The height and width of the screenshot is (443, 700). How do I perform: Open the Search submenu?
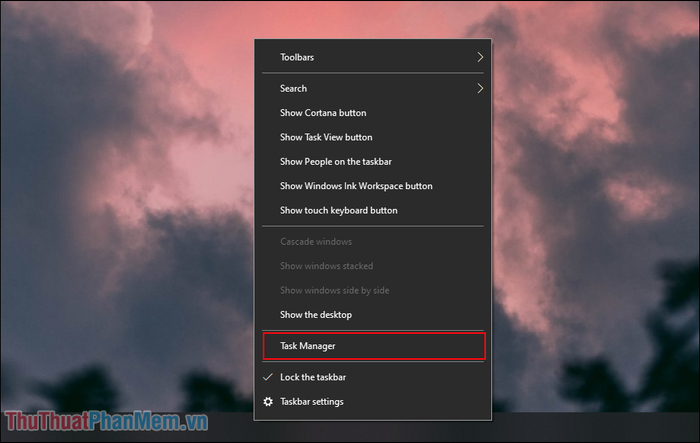tap(373, 88)
